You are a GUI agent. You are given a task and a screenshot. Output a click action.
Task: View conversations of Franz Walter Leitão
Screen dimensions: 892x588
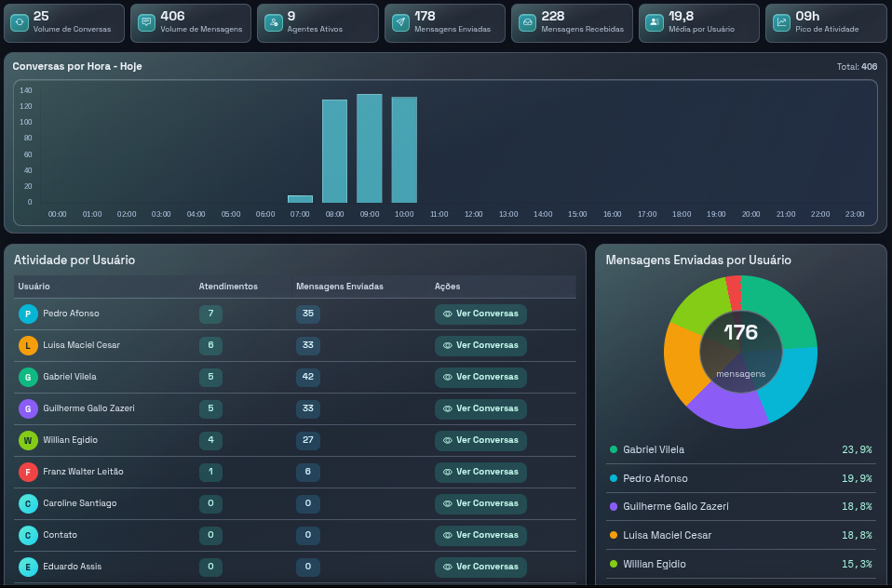(x=480, y=472)
